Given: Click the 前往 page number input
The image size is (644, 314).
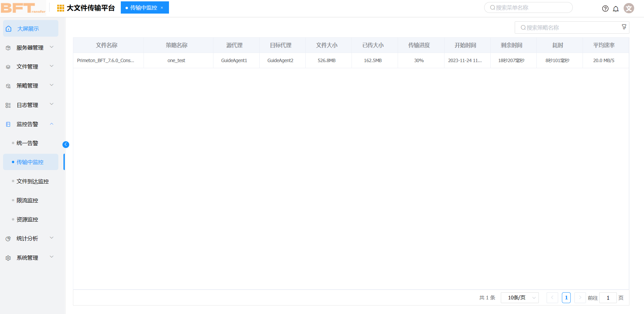Looking at the screenshot, I should [x=608, y=298].
